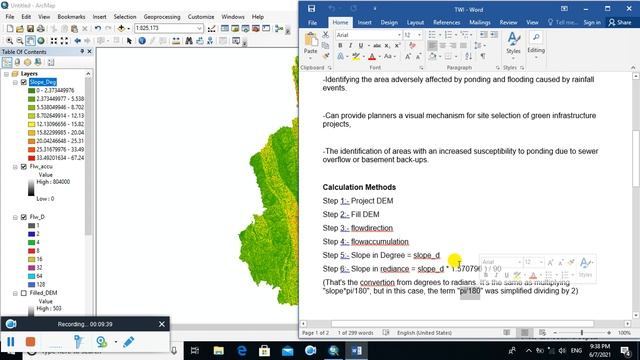Click Word Strikethrough icon
The image size is (640, 360).
377,46
